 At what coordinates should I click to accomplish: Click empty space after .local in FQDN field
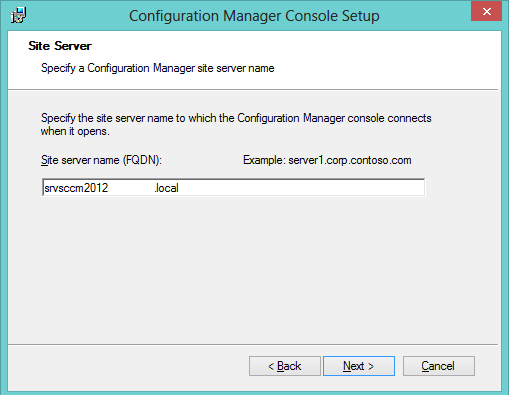pyautogui.click(x=300, y=188)
